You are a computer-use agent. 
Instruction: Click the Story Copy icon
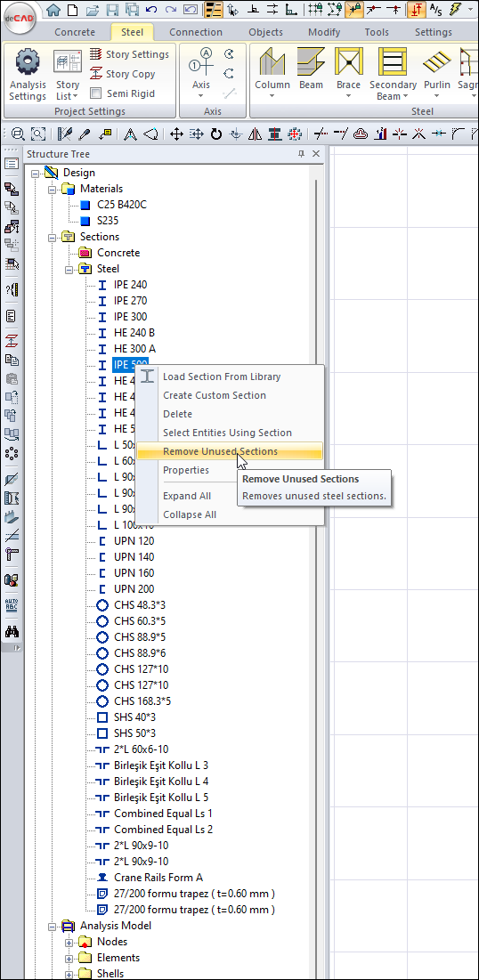coord(96,74)
